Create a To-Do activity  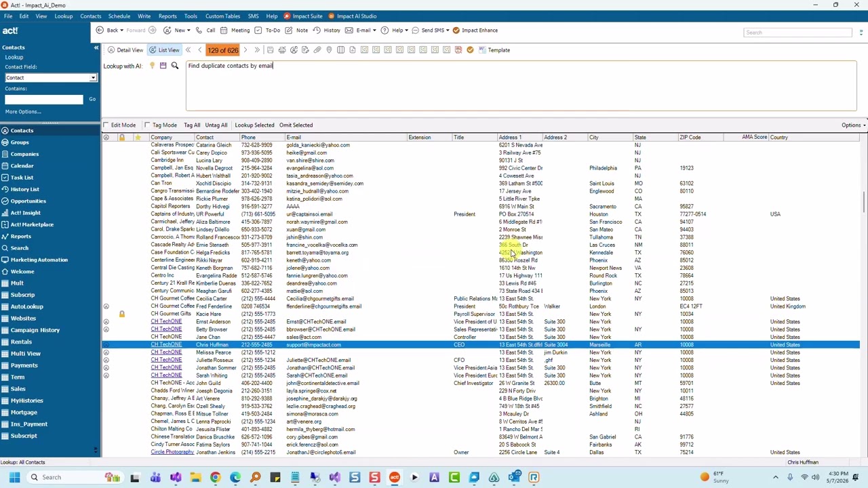pos(268,30)
